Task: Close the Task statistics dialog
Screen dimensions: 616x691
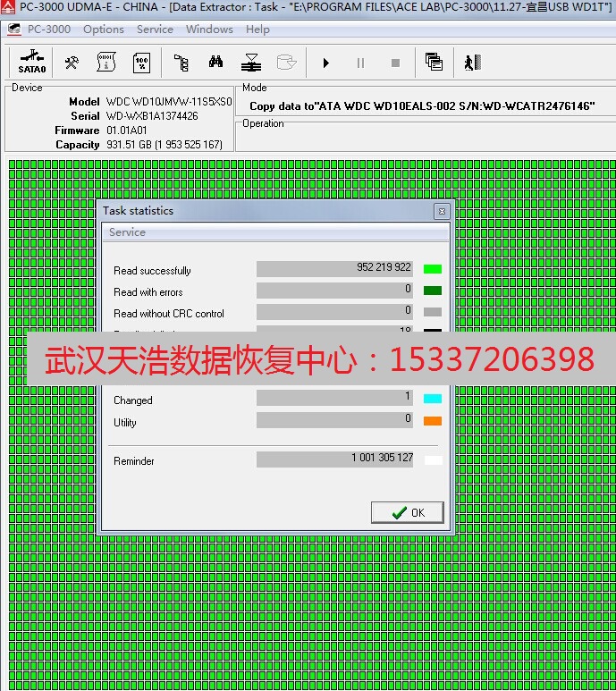Action: [441, 212]
